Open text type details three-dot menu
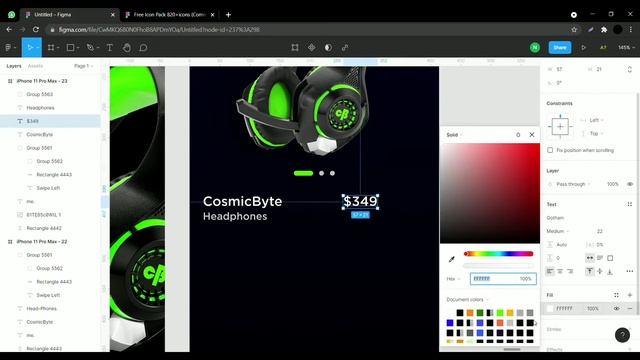This screenshot has height=360, width=640. (630, 271)
